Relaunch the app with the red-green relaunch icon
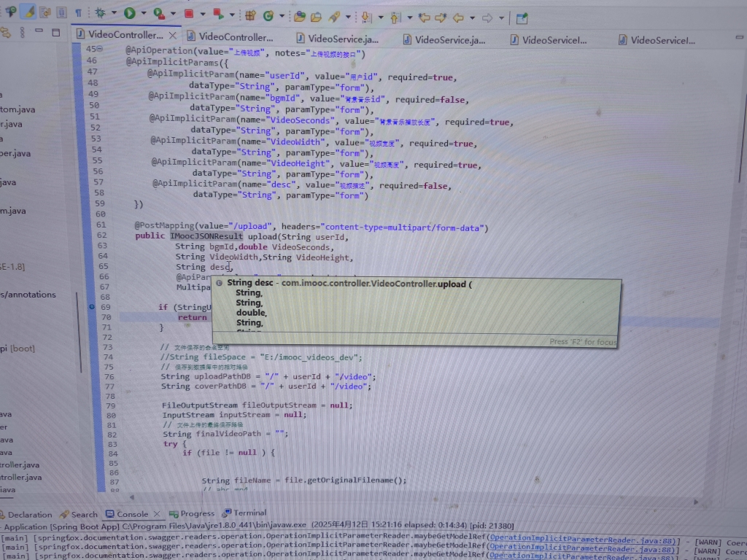Viewport: 747px width, 560px height. click(x=219, y=15)
